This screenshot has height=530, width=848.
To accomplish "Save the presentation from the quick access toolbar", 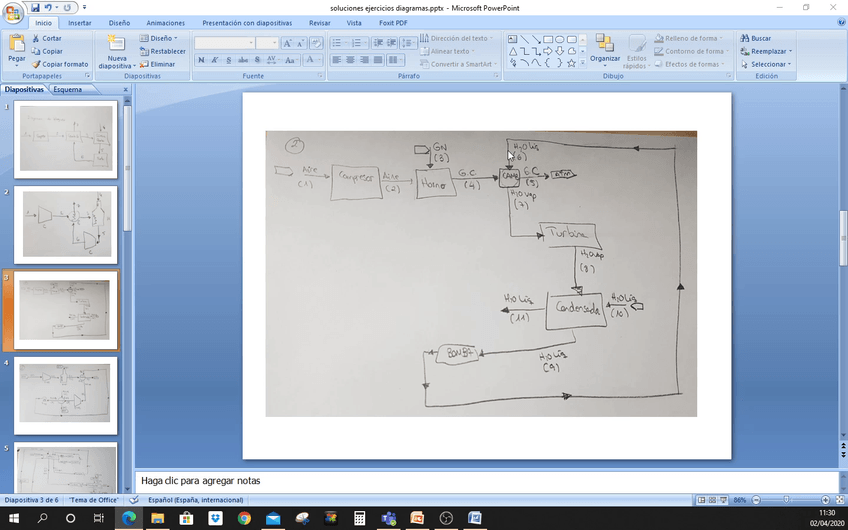I will [36, 7].
